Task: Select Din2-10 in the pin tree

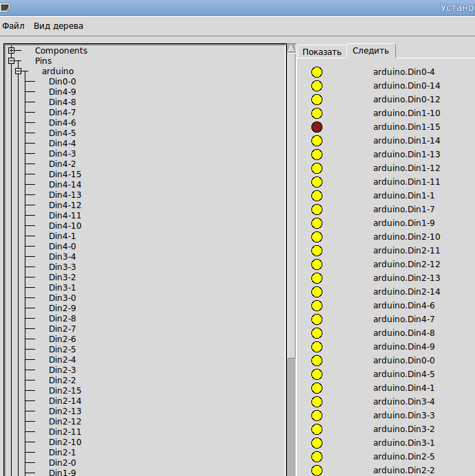Action: click(x=65, y=442)
